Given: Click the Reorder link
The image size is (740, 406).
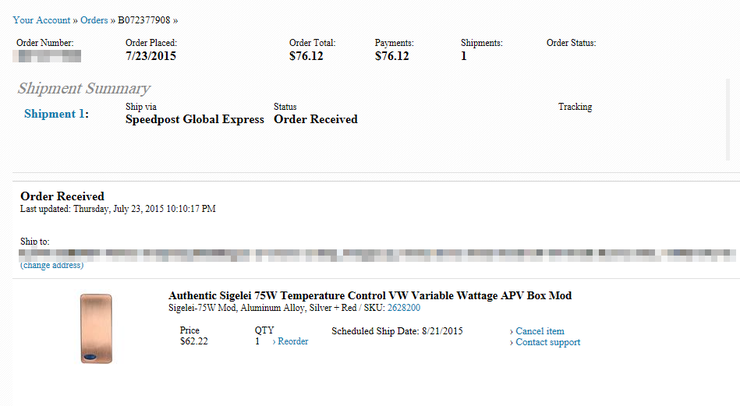Looking at the screenshot, I should pos(292,341).
